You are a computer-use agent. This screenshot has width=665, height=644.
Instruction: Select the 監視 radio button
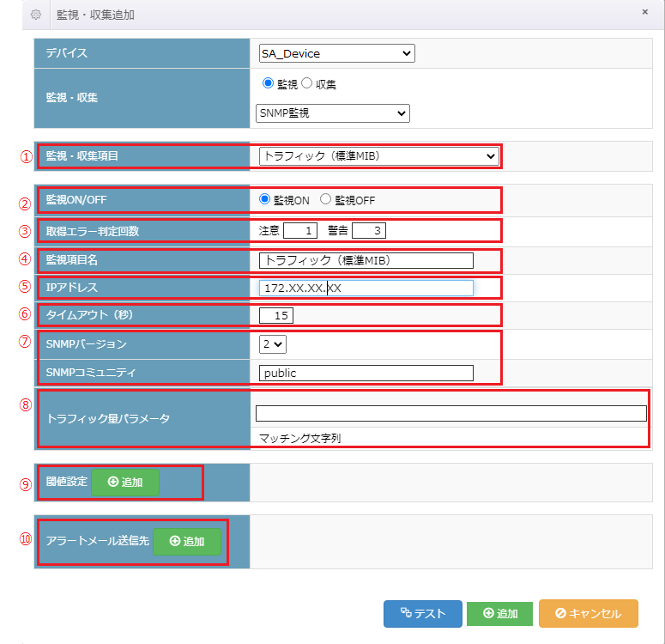tap(267, 84)
